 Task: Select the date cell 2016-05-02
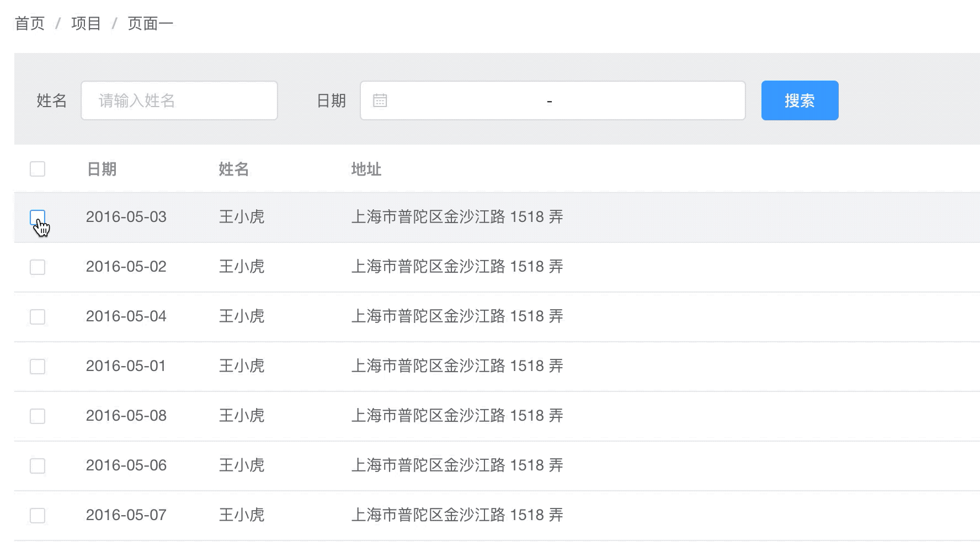point(126,267)
